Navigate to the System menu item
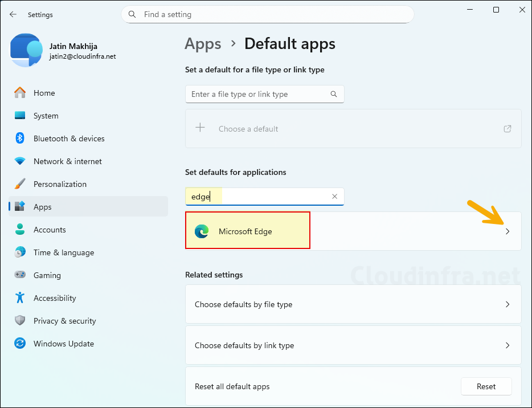The height and width of the screenshot is (408, 532). coord(46,116)
